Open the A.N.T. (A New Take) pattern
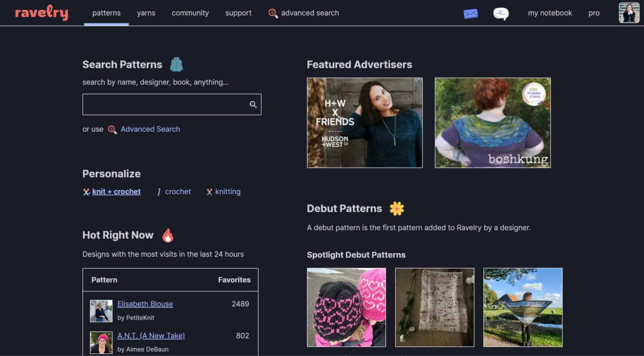This screenshot has height=356, width=644. (151, 335)
